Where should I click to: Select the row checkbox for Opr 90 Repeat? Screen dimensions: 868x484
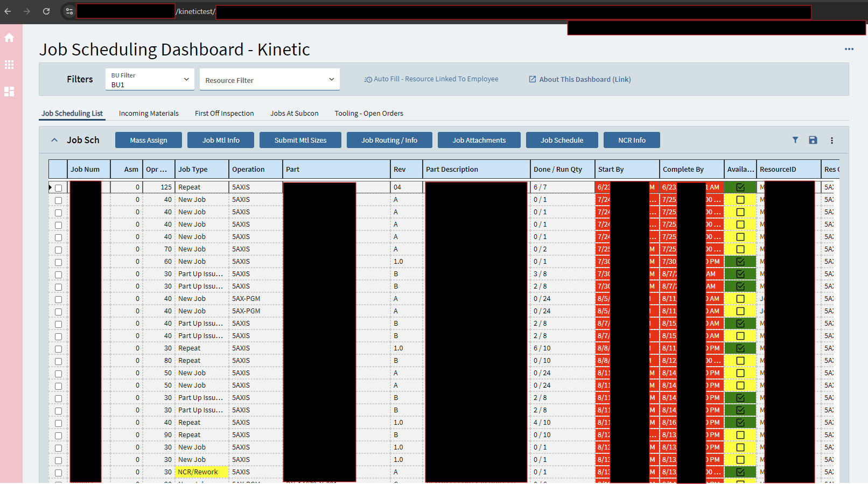click(59, 436)
